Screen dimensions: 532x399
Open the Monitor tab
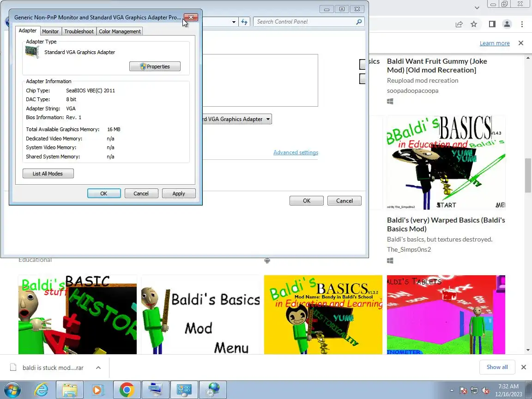tap(50, 31)
